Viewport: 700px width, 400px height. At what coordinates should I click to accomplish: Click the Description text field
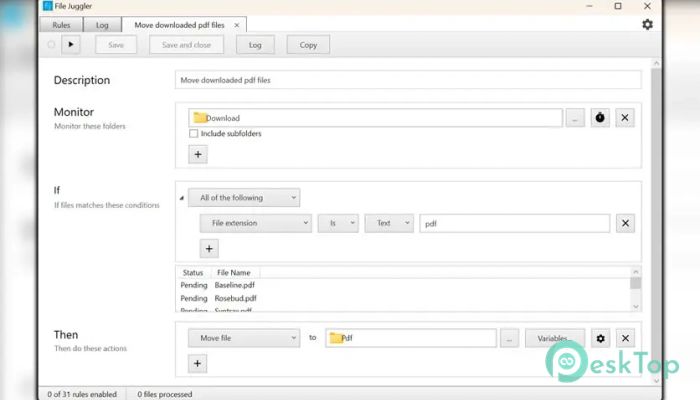pyautogui.click(x=408, y=80)
